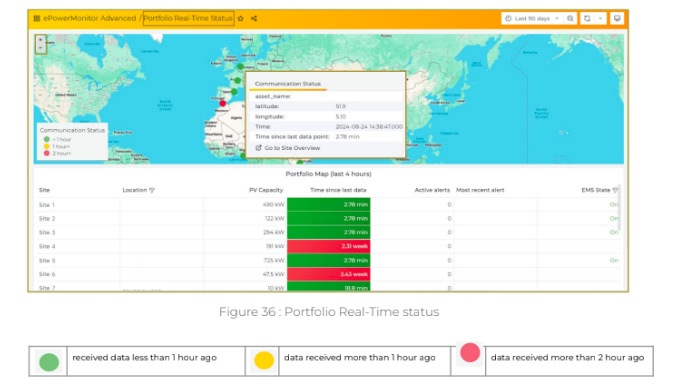The width and height of the screenshot is (673, 390).
Task: Refresh the dashboard
Action: (587, 18)
